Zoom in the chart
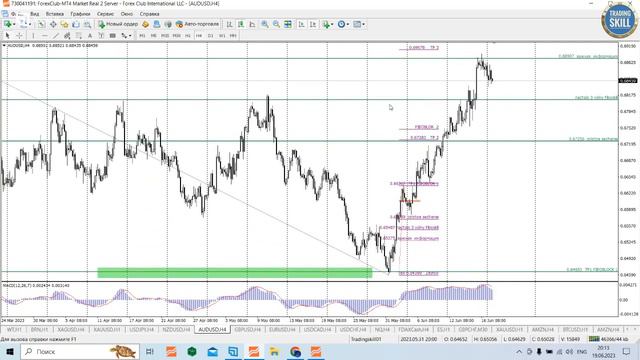 [265, 24]
